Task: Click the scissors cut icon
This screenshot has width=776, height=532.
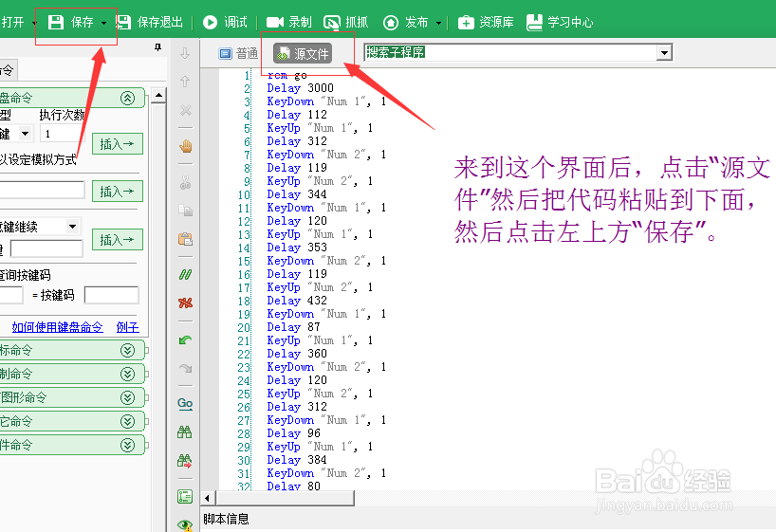Action: [x=186, y=183]
